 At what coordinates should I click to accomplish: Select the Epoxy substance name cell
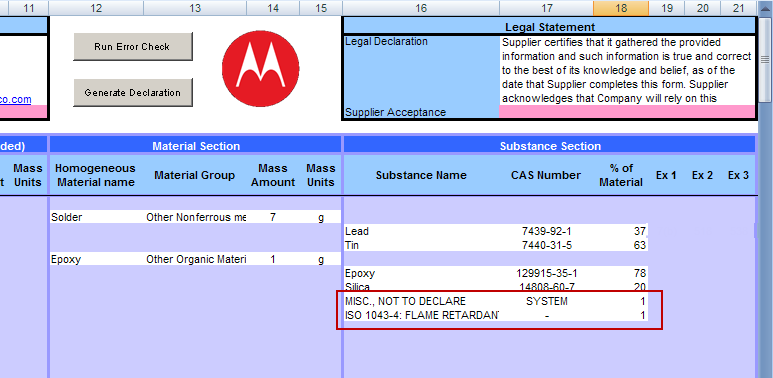[x=422, y=273]
